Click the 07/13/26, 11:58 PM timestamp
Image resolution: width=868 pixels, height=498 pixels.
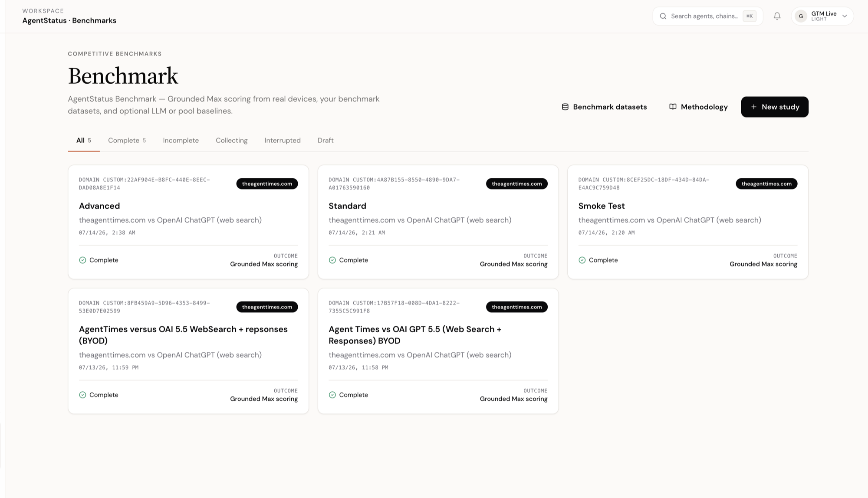pos(358,367)
